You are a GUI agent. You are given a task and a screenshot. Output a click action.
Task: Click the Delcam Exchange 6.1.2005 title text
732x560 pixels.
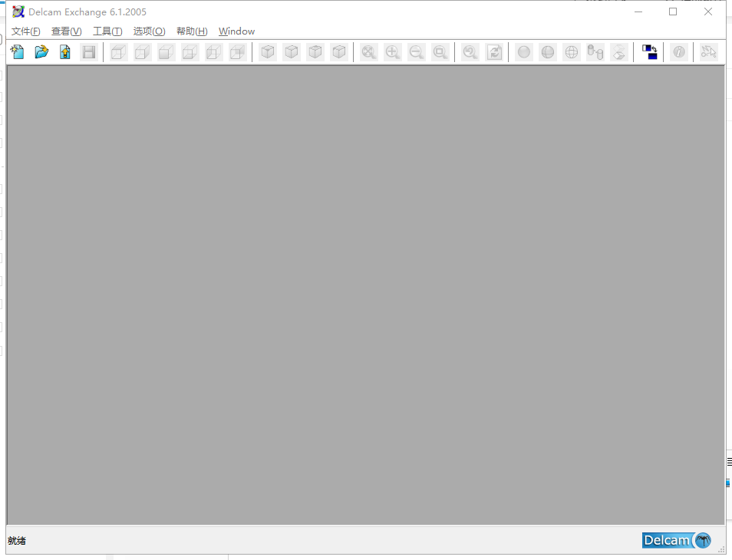[x=87, y=12]
